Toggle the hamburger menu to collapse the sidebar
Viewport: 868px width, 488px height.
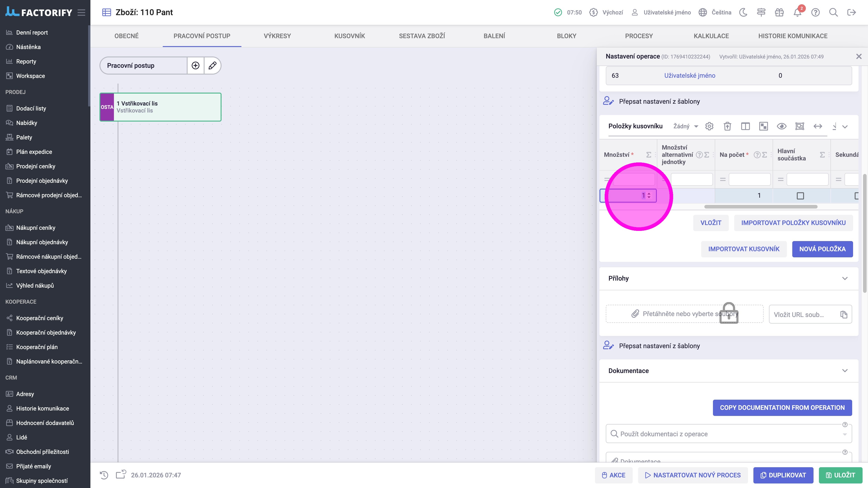coord(81,12)
